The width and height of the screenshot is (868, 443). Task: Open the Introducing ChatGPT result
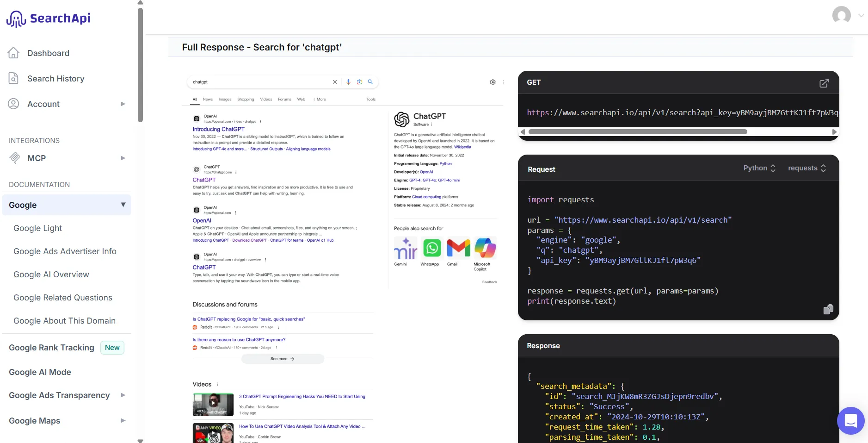coord(219,129)
